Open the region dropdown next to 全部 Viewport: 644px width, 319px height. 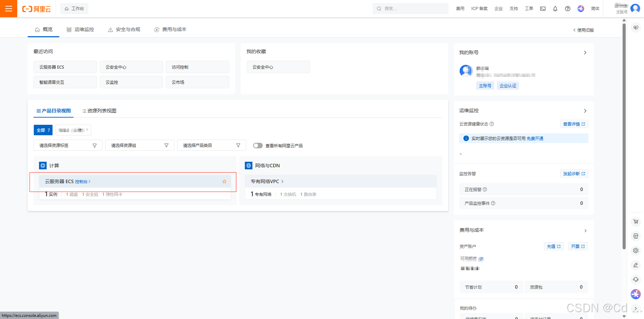tap(73, 130)
